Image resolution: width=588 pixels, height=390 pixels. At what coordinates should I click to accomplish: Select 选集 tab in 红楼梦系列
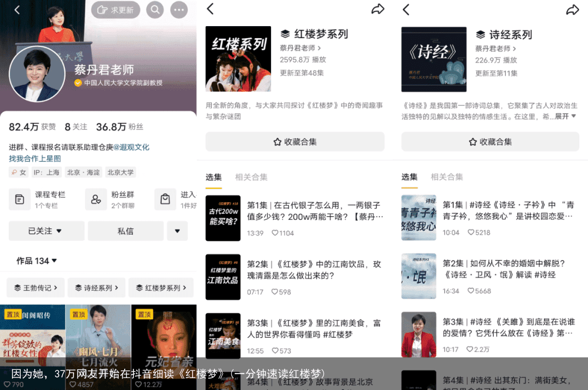click(213, 177)
